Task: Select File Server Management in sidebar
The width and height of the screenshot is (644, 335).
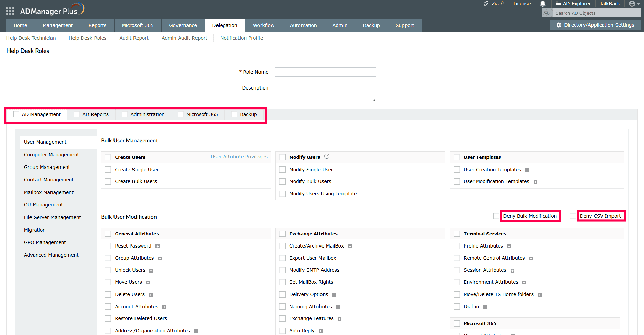Action: click(53, 217)
